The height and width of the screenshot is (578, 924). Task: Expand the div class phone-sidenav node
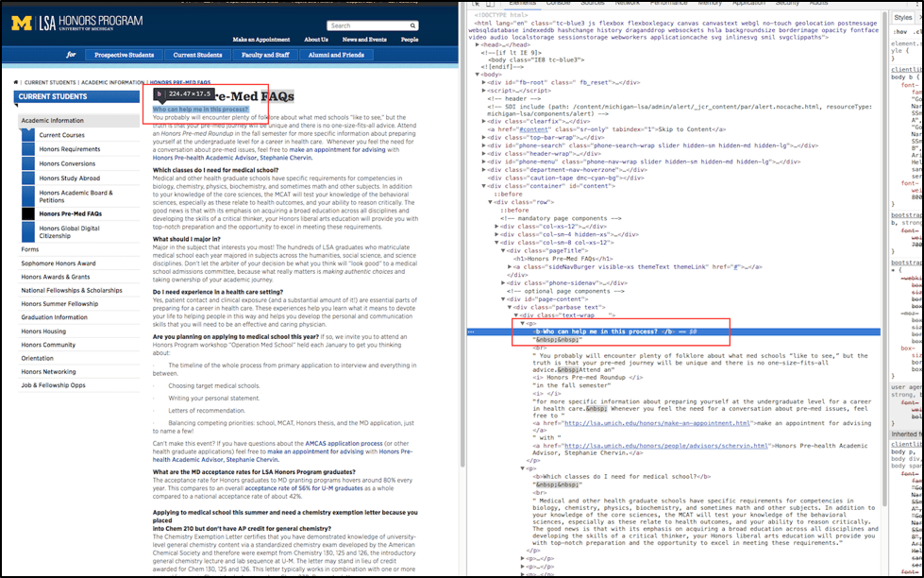503,283
